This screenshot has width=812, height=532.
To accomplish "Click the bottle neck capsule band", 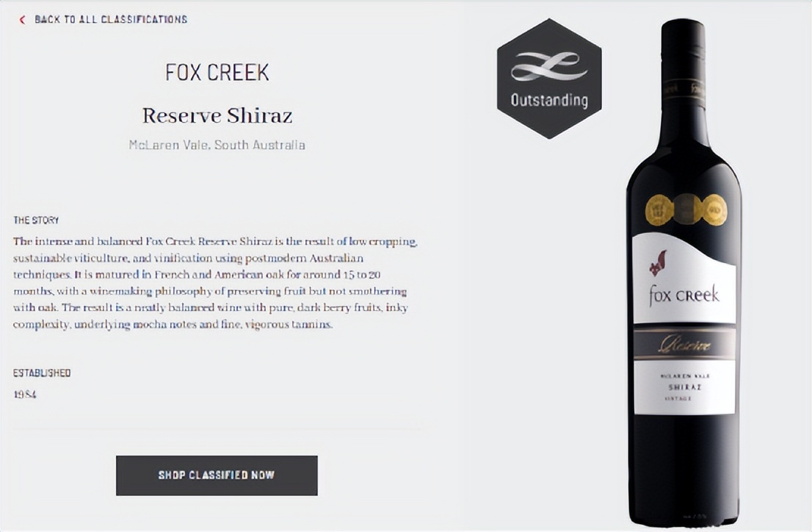I will pyautogui.click(x=684, y=89).
